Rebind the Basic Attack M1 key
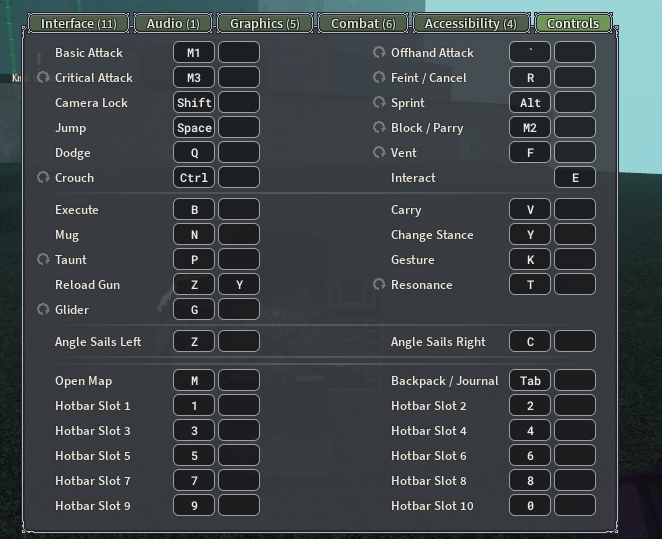662x539 pixels. point(194,53)
